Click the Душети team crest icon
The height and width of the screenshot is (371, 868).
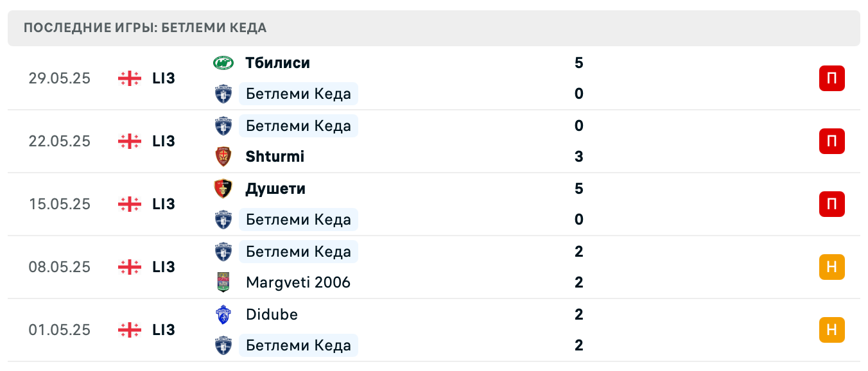pos(223,189)
